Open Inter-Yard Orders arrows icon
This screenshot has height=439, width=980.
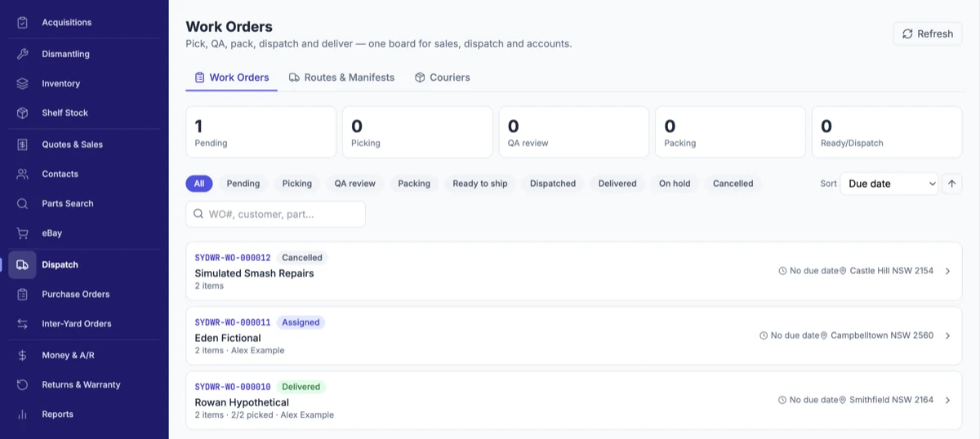(x=23, y=323)
